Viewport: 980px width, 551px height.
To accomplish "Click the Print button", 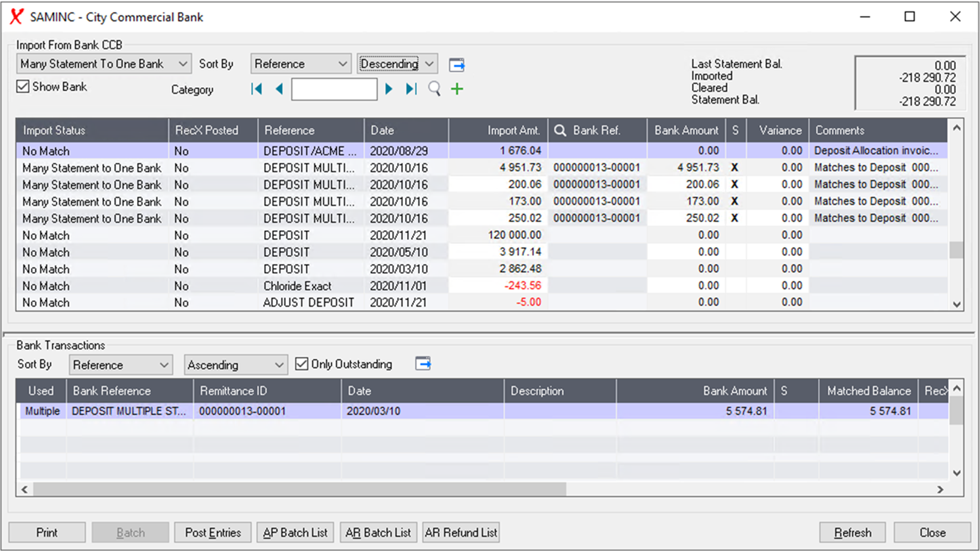I will (47, 533).
